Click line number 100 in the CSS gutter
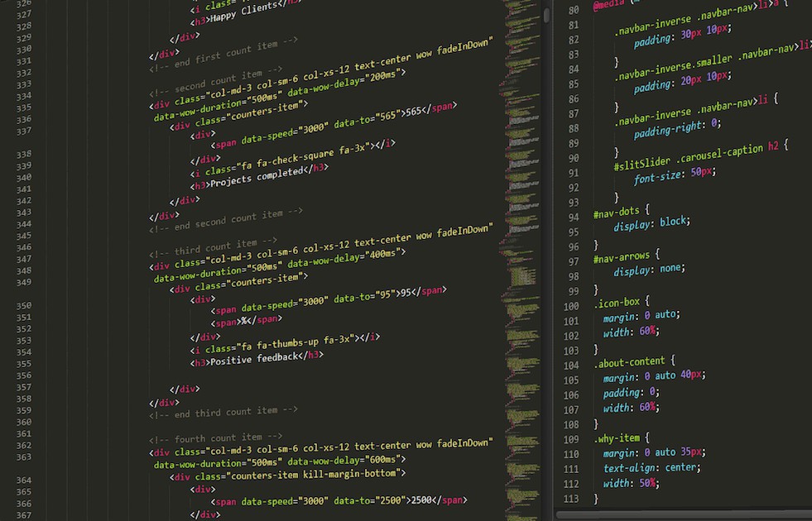Viewport: 812px width, 521px height. [x=571, y=306]
